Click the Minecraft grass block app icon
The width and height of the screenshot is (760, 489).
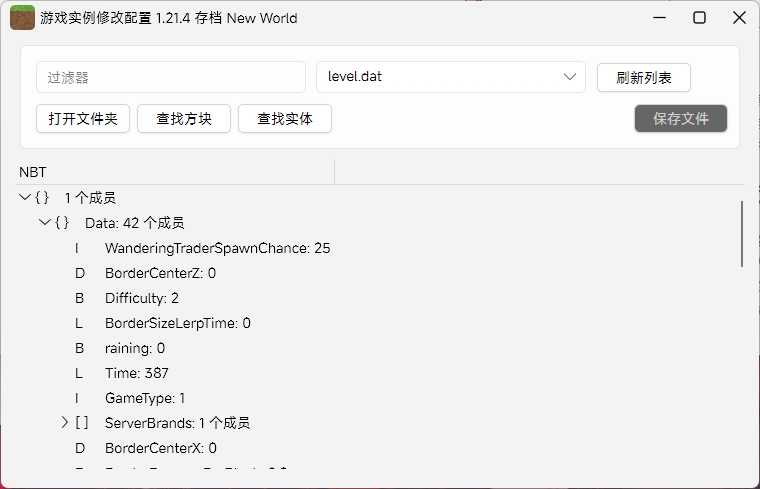coord(22,18)
